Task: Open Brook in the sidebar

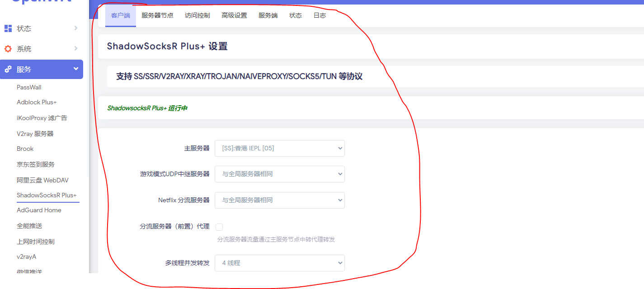Action: click(x=25, y=149)
